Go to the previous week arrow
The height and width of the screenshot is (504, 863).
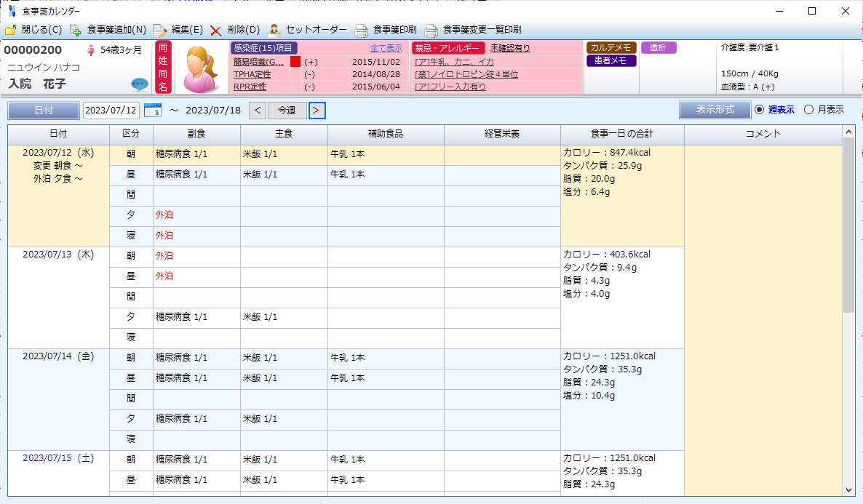tap(258, 111)
